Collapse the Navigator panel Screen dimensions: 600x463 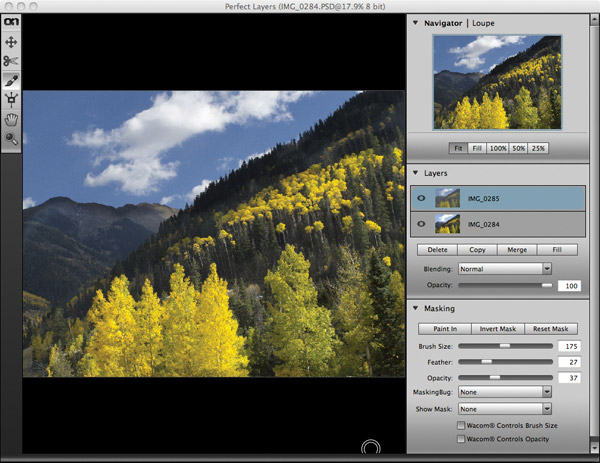pyautogui.click(x=416, y=23)
